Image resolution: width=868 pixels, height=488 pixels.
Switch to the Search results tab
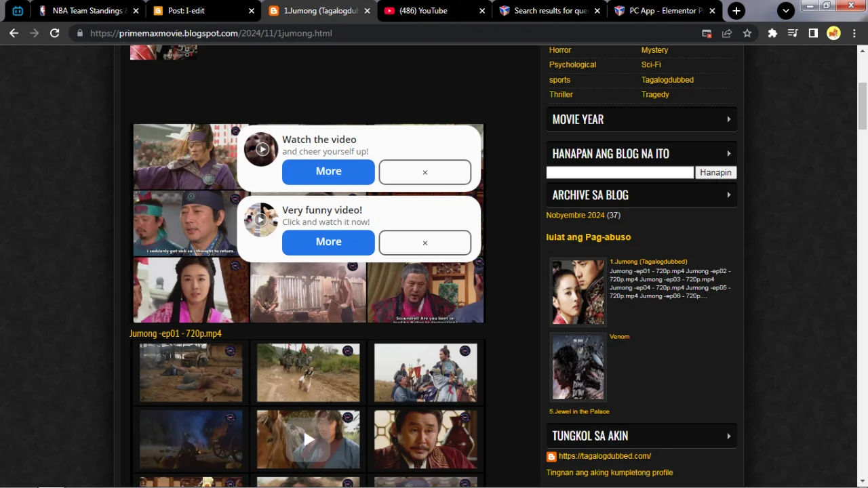click(551, 11)
